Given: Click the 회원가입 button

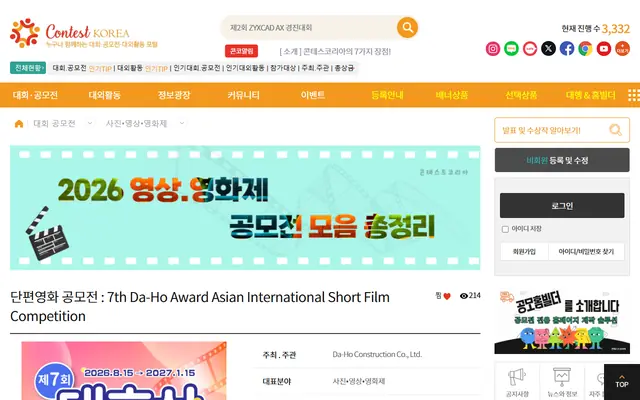Looking at the screenshot, I should [524, 252].
